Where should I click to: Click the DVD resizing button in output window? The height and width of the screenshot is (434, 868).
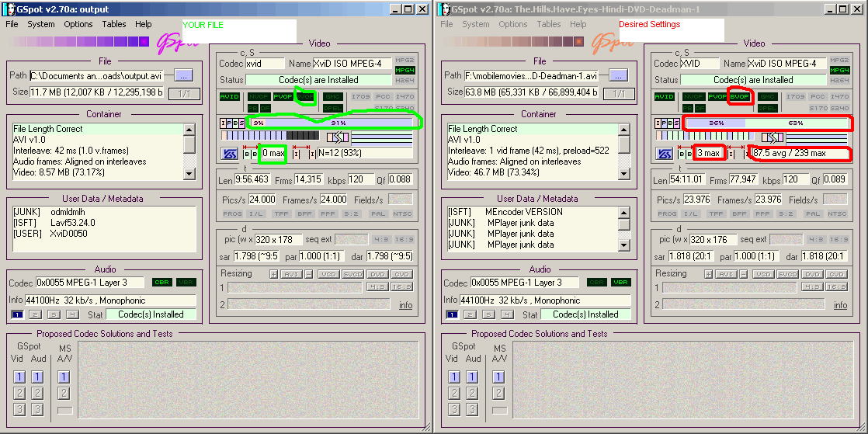click(377, 275)
